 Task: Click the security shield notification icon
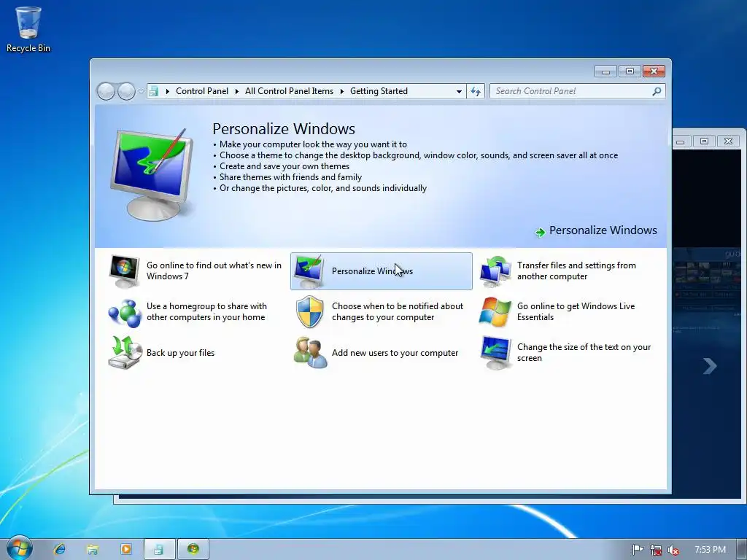click(309, 312)
